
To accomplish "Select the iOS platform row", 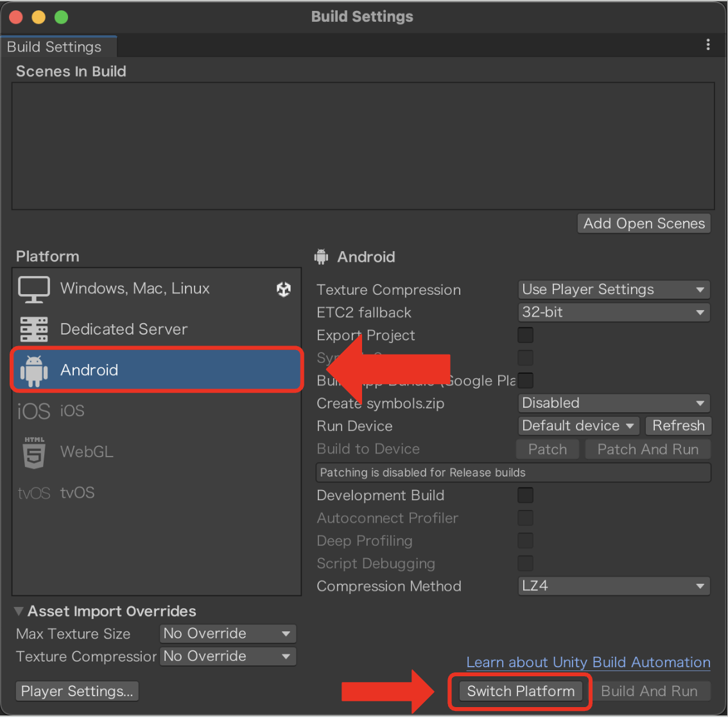I will [x=157, y=412].
